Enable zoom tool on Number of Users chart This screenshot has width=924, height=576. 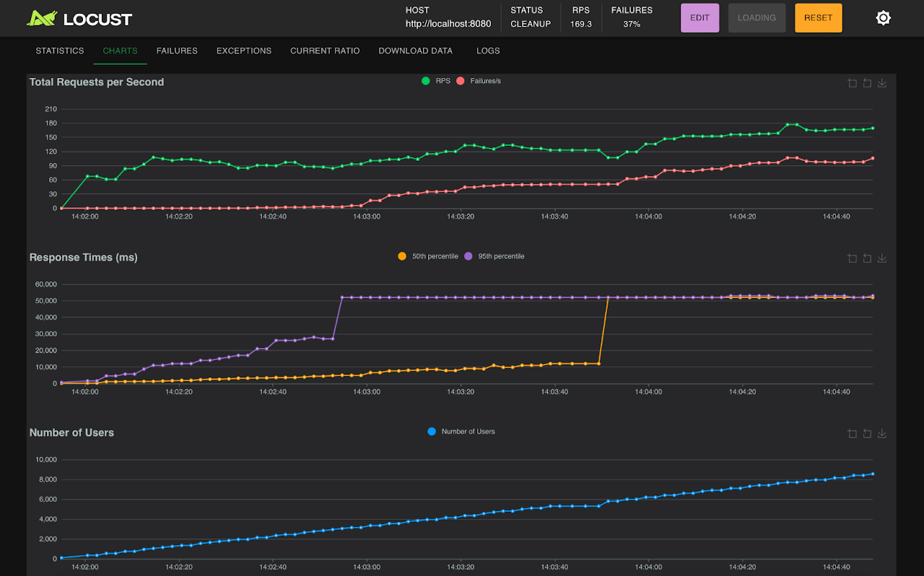point(853,434)
